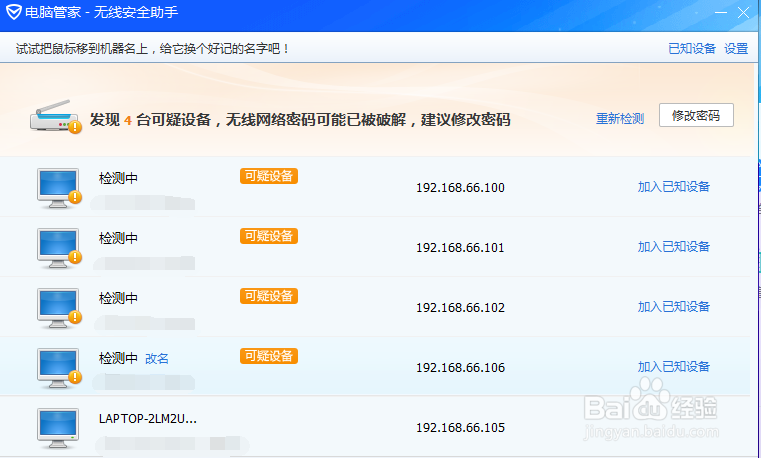Click 重新检测 to rescan devices
This screenshot has width=761, height=458.
[x=620, y=118]
